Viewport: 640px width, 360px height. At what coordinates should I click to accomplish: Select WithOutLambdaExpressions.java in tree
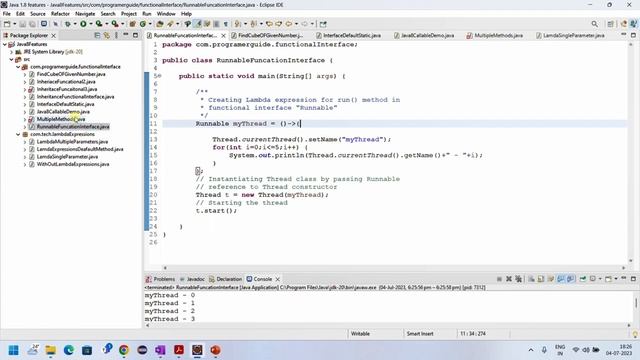click(73, 164)
